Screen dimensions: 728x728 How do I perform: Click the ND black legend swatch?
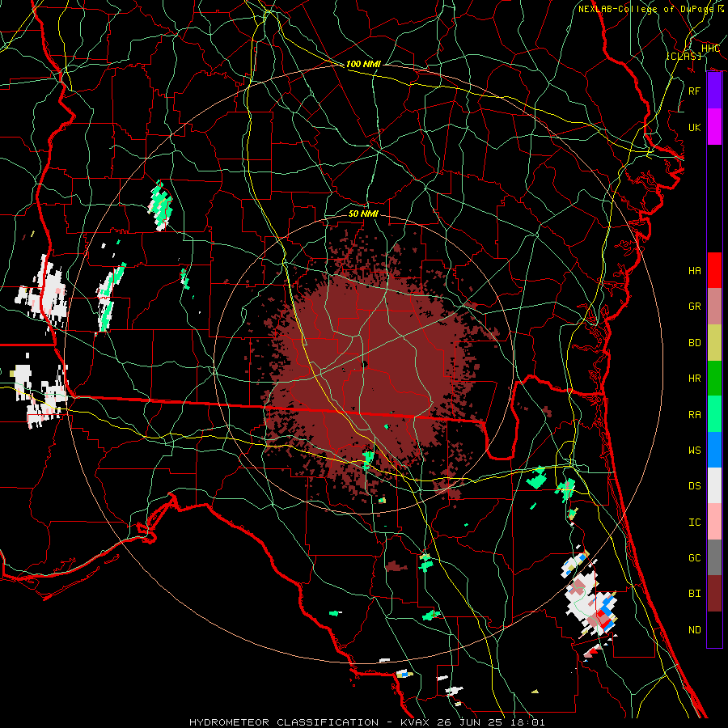click(714, 629)
